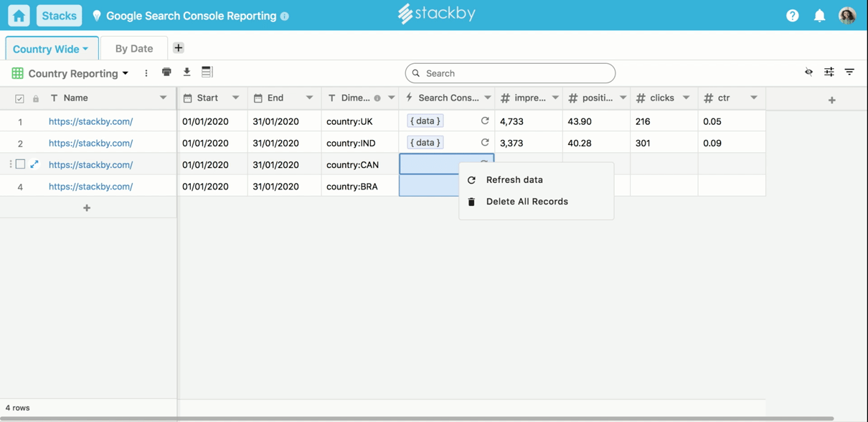The height and width of the screenshot is (422, 868).
Task: Refresh the data in the UK row
Action: (x=485, y=121)
